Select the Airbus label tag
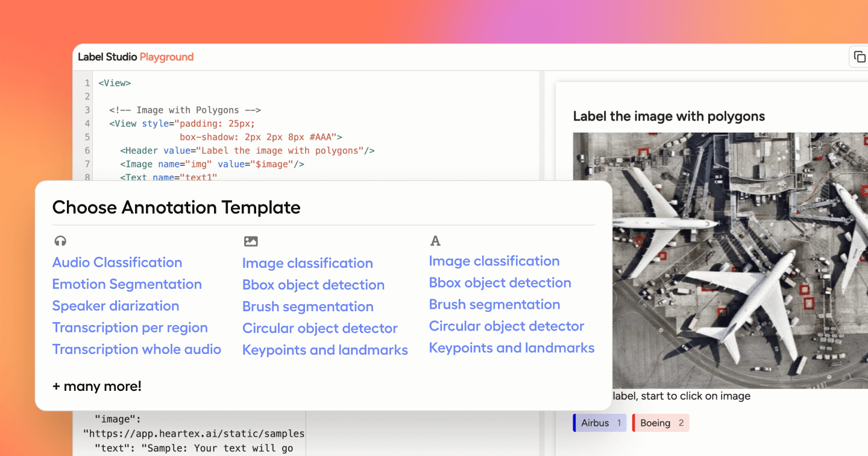Screen dimensions: 868x456 pyautogui.click(x=600, y=423)
